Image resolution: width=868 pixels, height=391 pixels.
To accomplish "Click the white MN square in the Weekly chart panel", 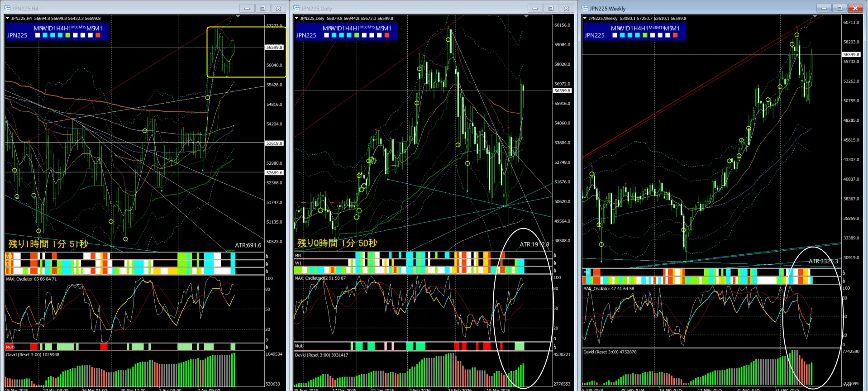I will [615, 35].
